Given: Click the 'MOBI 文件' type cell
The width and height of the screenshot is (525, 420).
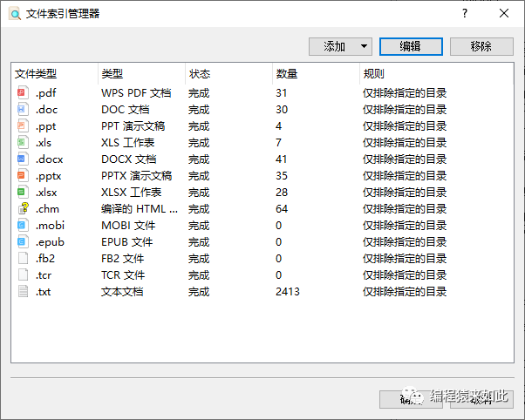Looking at the screenshot, I should coord(128,225).
